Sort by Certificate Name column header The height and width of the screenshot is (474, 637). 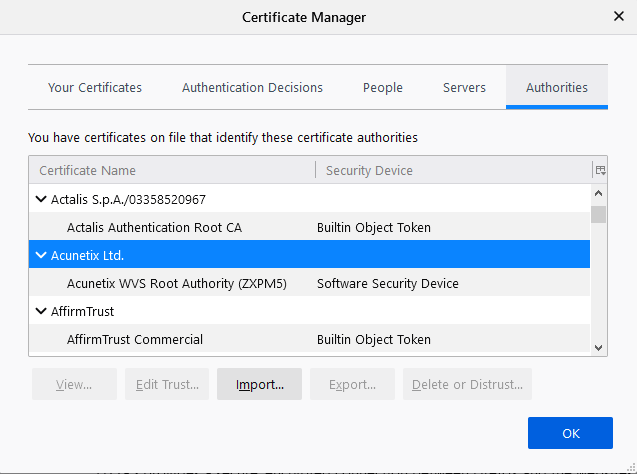point(170,170)
